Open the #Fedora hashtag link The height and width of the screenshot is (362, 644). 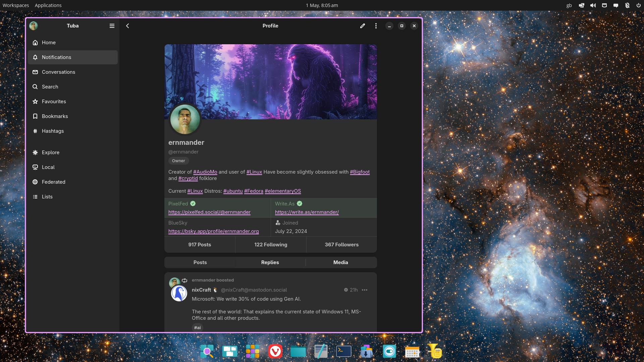[x=254, y=191]
